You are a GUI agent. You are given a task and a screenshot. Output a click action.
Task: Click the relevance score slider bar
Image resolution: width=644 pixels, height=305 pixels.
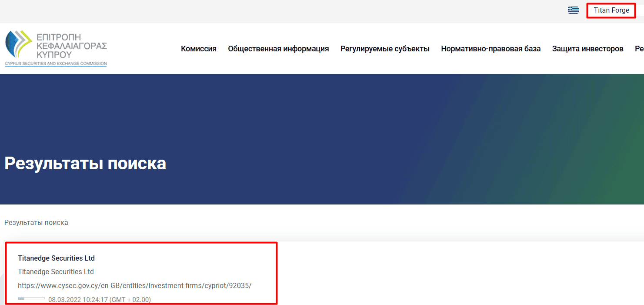30,298
